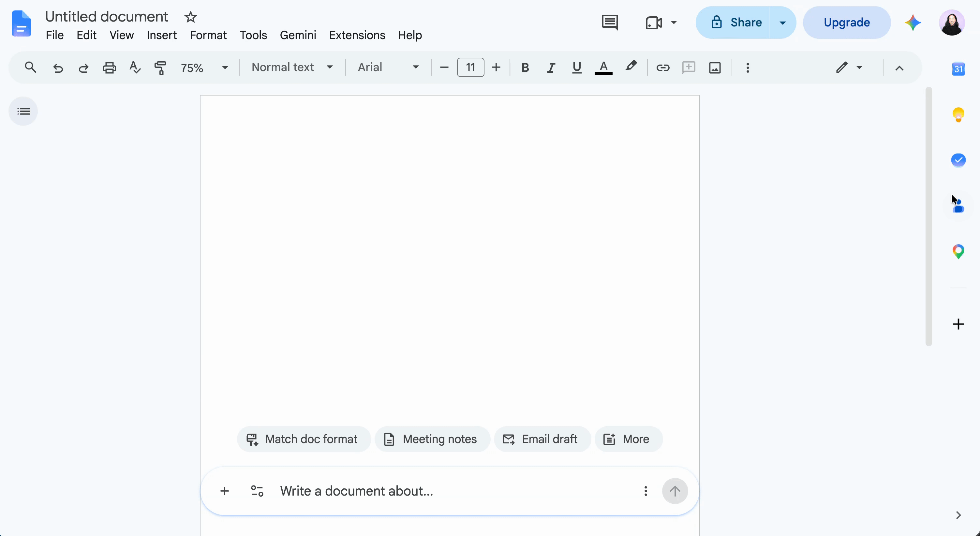
Task: Toggle italic formatting
Action: pos(551,68)
